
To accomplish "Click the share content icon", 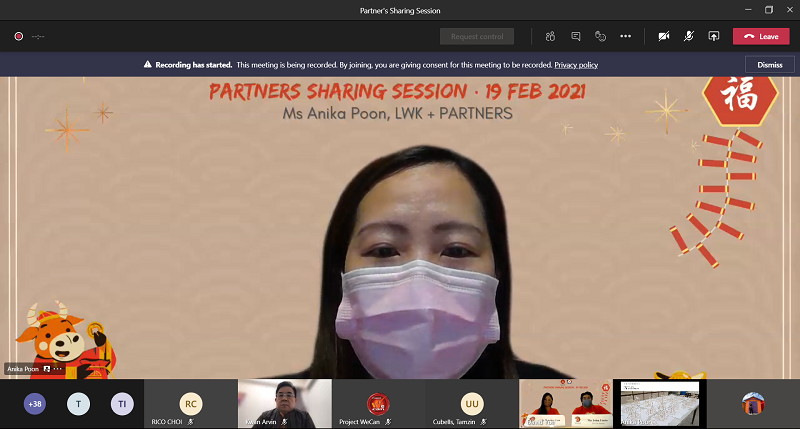I will 714,36.
